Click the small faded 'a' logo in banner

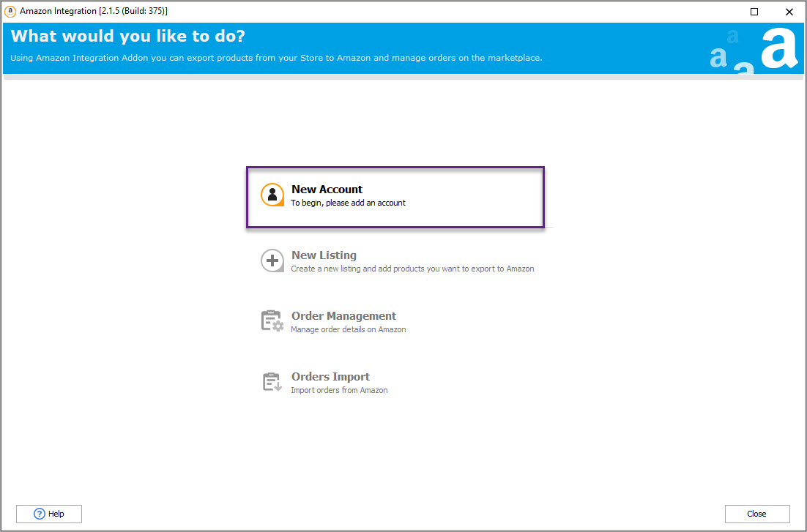[x=733, y=37]
